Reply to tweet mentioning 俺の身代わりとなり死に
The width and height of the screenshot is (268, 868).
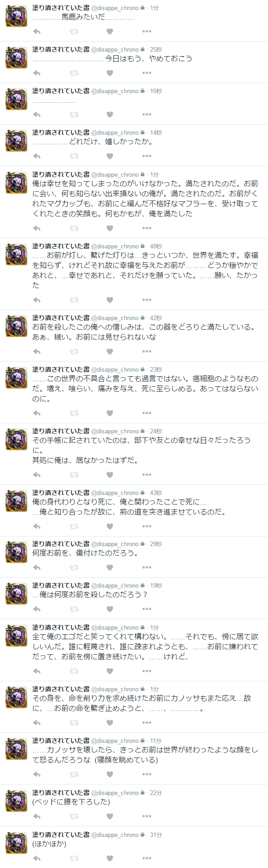tap(37, 526)
